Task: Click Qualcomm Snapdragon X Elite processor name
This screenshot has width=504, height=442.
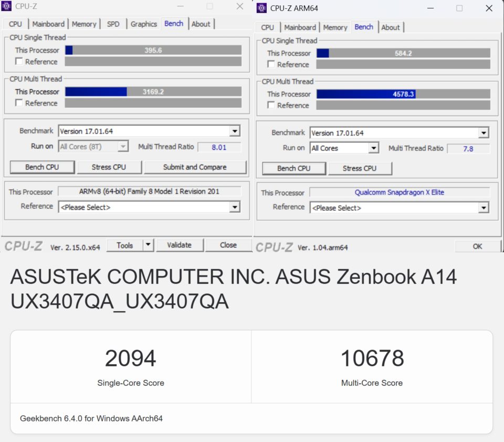Action: (x=399, y=192)
